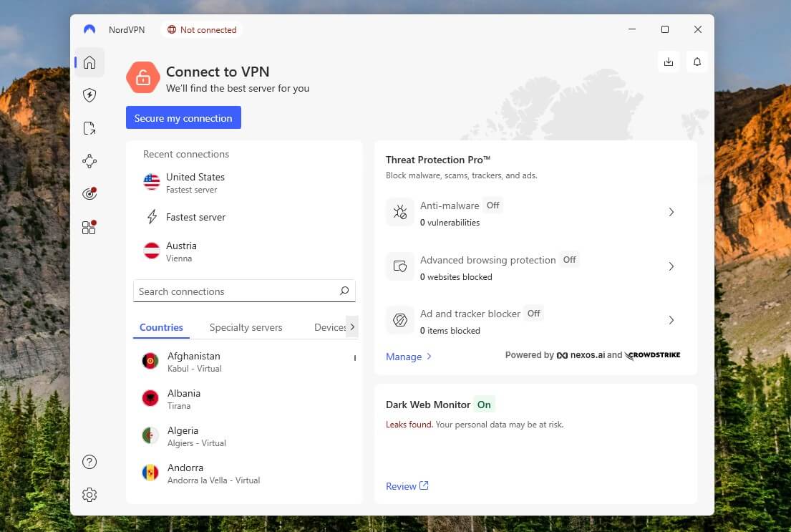Viewport: 791px width, 532px height.
Task: Open downloads using the tray icon
Action: click(669, 62)
